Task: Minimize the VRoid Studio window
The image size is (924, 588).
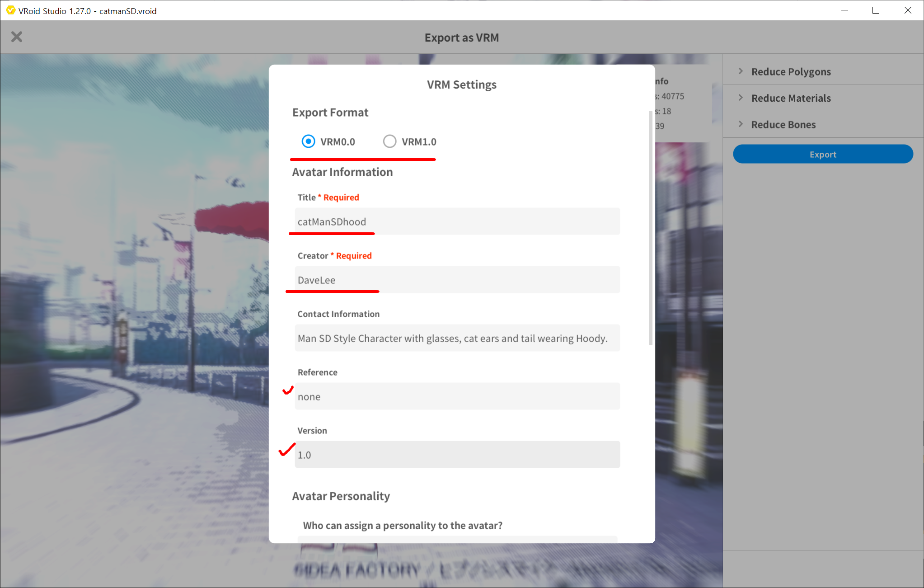Action: 844,10
